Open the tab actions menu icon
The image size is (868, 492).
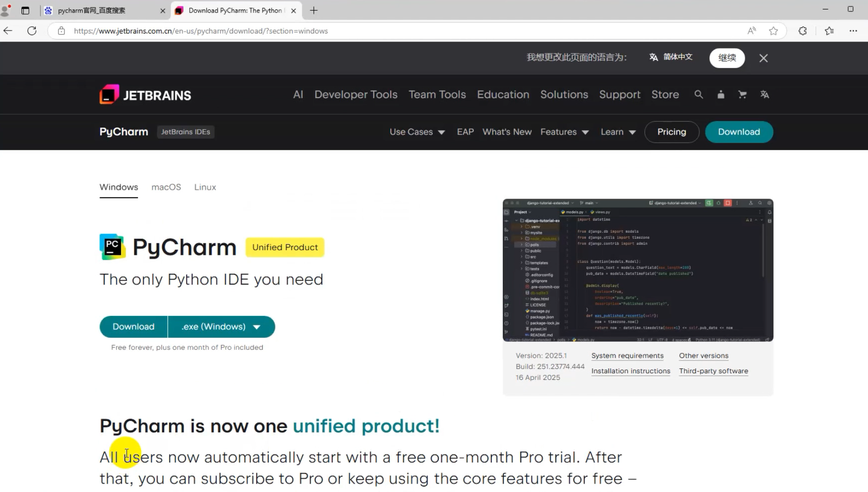point(26,11)
